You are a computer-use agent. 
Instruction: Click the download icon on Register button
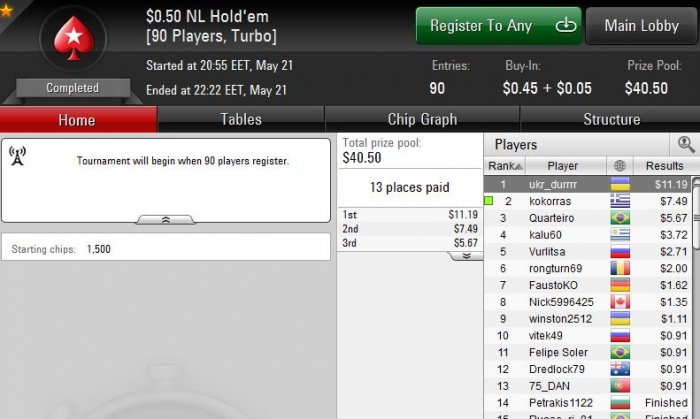pyautogui.click(x=566, y=25)
